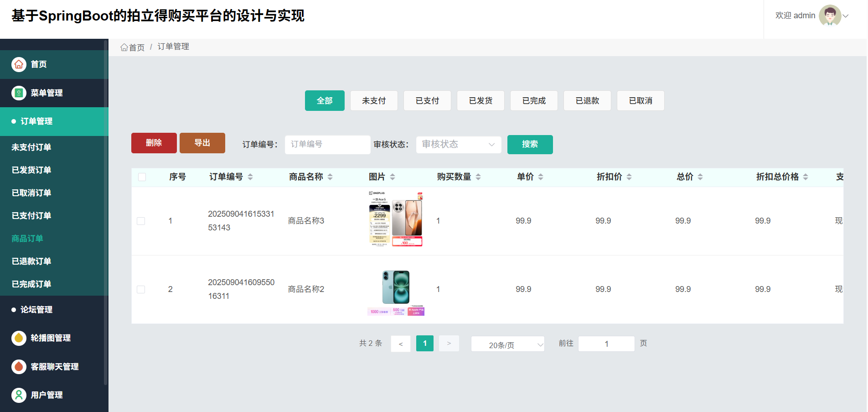The width and height of the screenshot is (868, 412).
Task: Open 已退款订单 in the sidebar
Action: coord(54,261)
